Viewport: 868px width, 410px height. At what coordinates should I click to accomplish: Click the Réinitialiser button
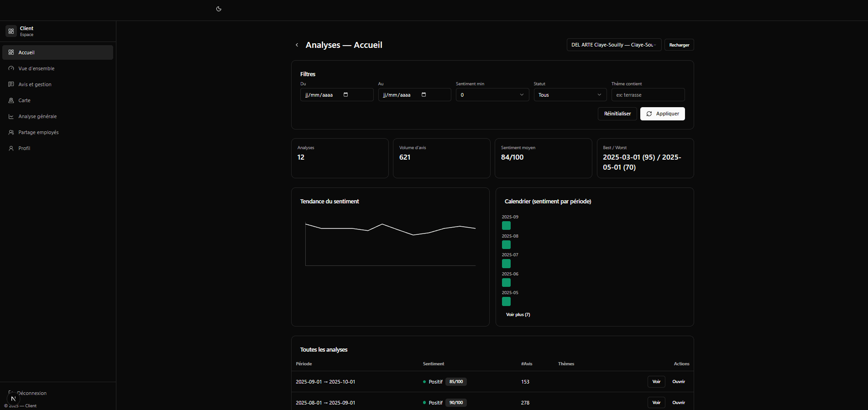[x=617, y=114]
